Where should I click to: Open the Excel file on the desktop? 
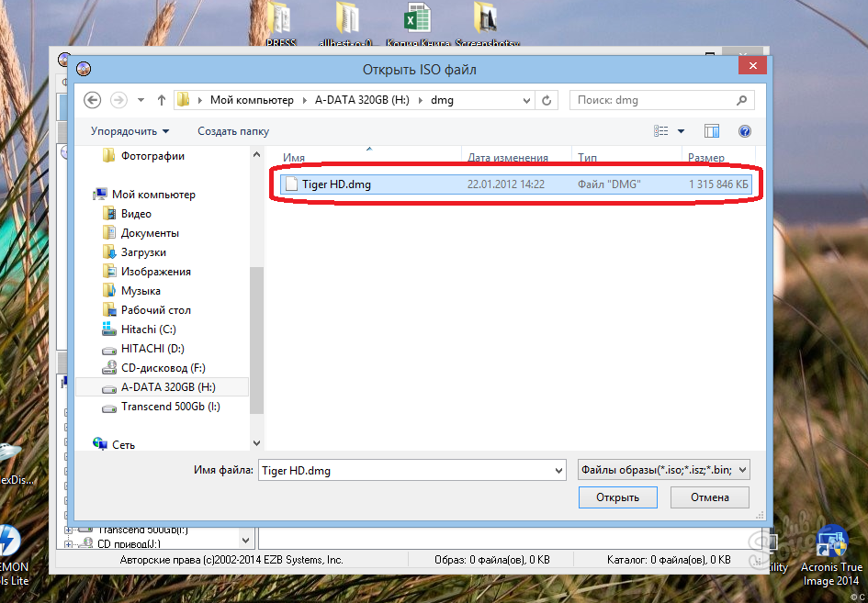coord(417,23)
